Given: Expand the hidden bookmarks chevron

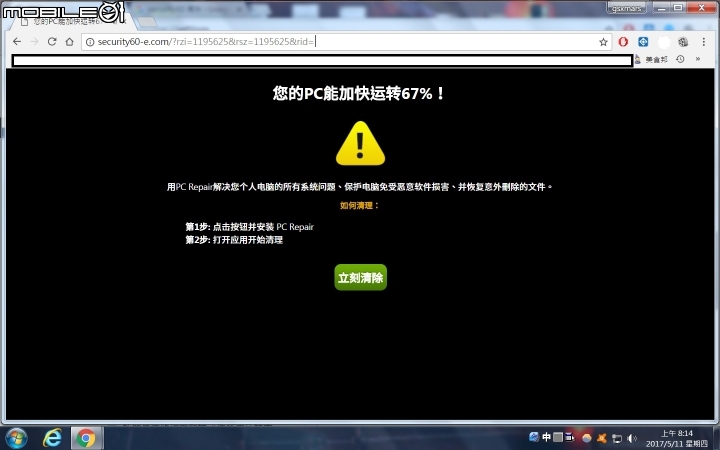Looking at the screenshot, I should (698, 59).
